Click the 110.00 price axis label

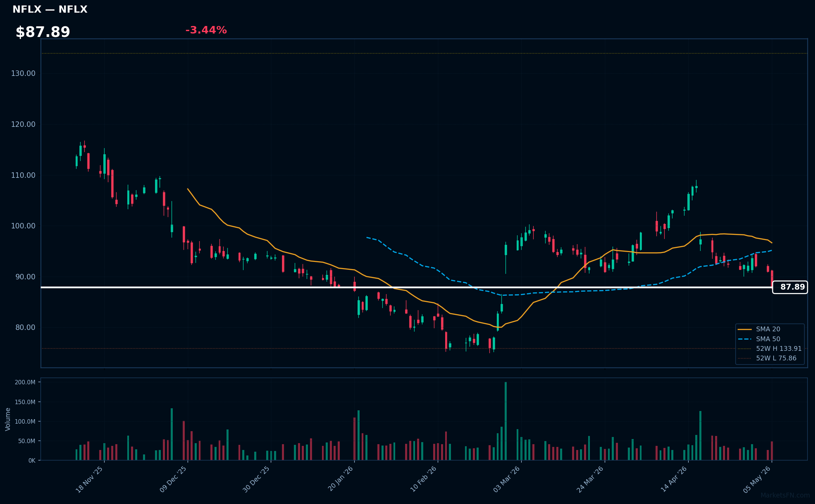coord(23,175)
